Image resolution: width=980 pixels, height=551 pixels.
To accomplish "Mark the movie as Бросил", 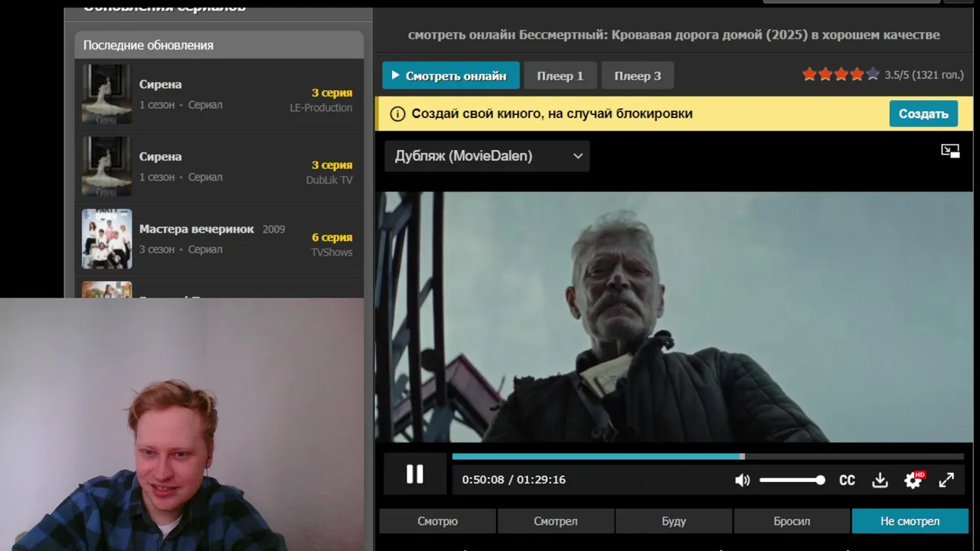I will [792, 521].
